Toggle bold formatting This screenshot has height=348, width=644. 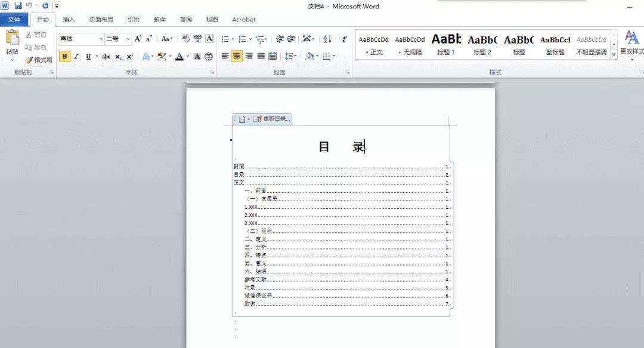[x=64, y=56]
